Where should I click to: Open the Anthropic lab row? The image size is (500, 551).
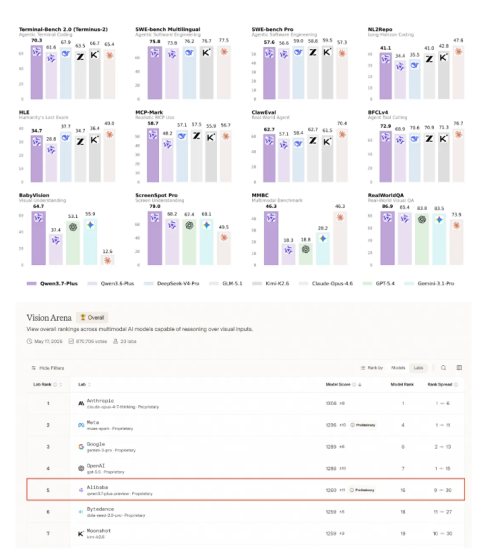pyautogui.click(x=246, y=403)
